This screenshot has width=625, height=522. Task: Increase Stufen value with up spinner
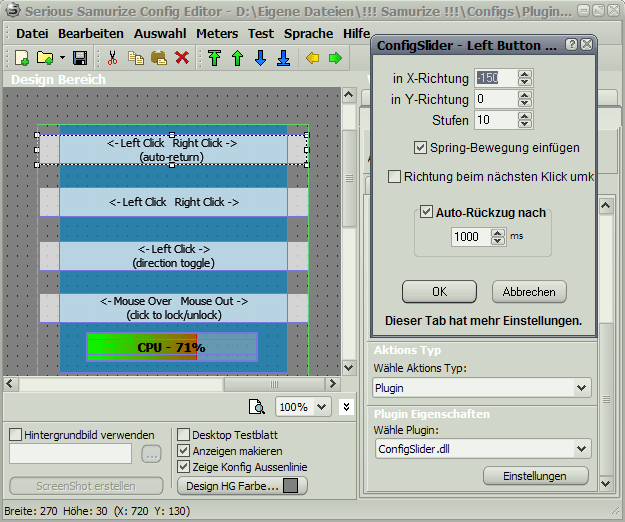click(x=525, y=116)
